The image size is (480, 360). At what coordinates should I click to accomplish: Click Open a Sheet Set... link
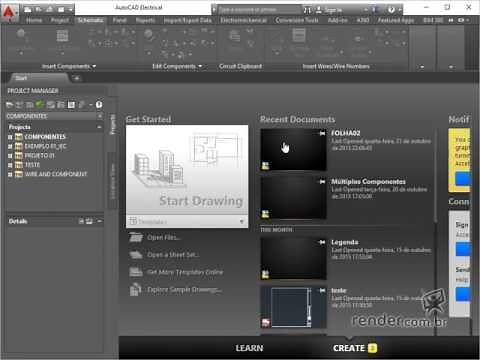173,255
